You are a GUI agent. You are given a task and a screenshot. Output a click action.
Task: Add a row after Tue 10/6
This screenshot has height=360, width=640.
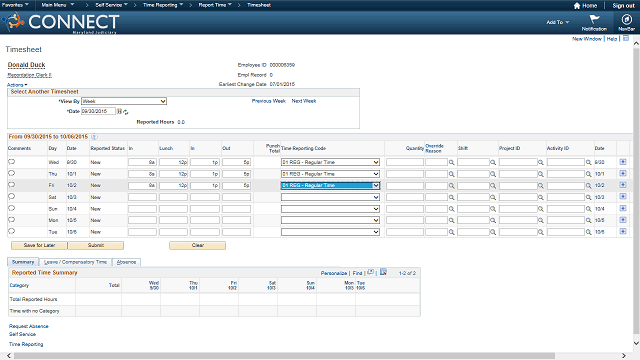click(x=623, y=231)
